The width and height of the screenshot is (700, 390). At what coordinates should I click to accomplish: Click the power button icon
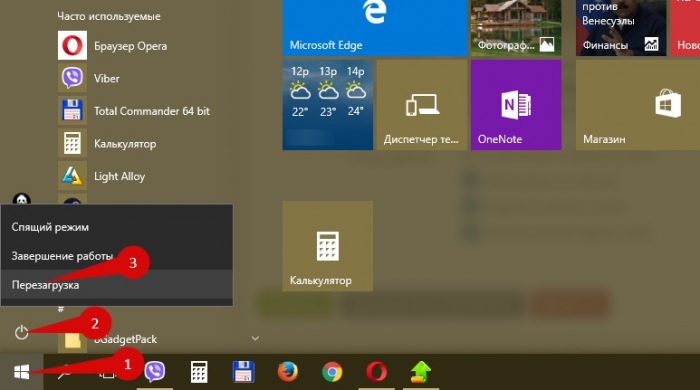point(21,332)
